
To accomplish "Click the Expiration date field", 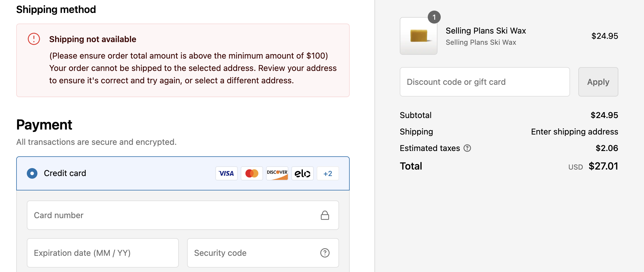I will pyautogui.click(x=103, y=253).
